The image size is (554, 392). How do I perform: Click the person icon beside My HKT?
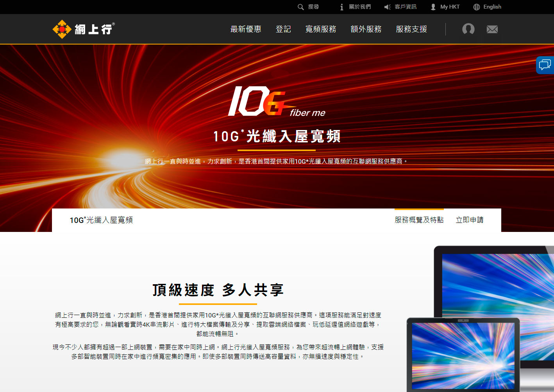(x=433, y=7)
